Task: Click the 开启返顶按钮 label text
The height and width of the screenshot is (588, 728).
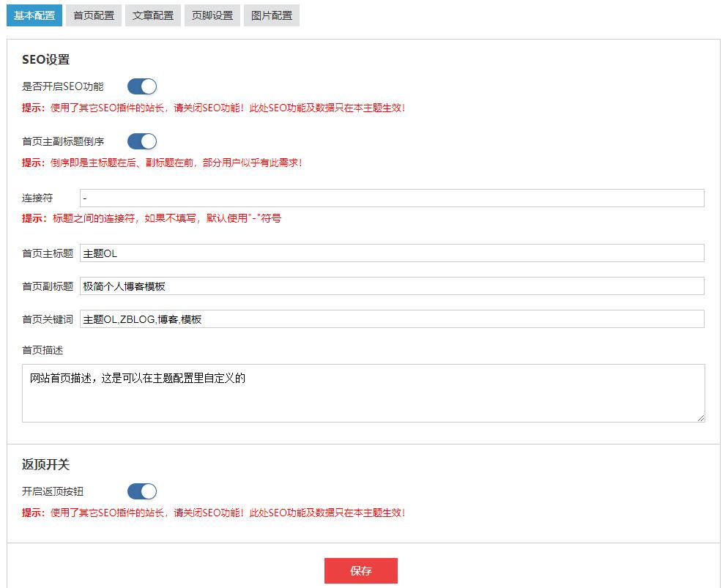Action: (x=53, y=491)
